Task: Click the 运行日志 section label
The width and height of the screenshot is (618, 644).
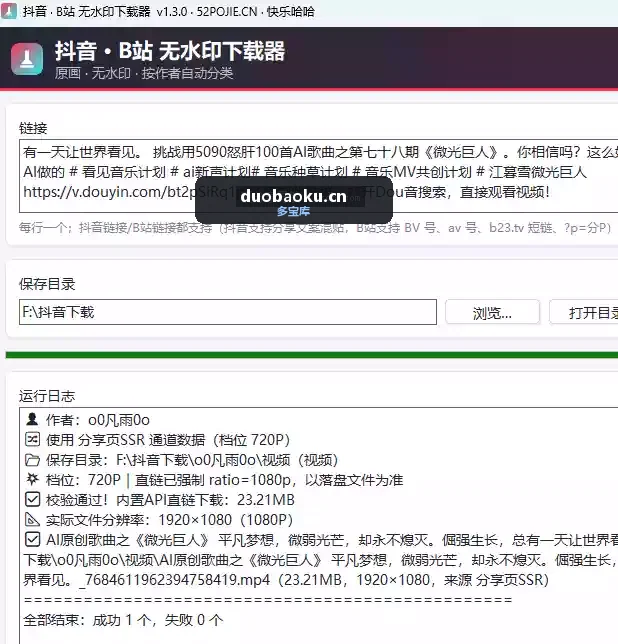Action: pos(47,396)
